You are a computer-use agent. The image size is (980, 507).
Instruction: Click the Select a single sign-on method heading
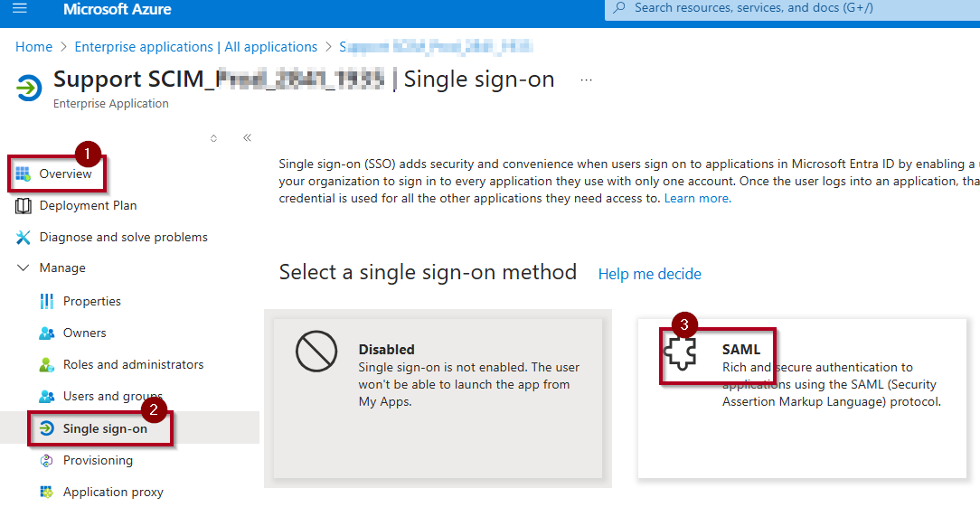(428, 273)
